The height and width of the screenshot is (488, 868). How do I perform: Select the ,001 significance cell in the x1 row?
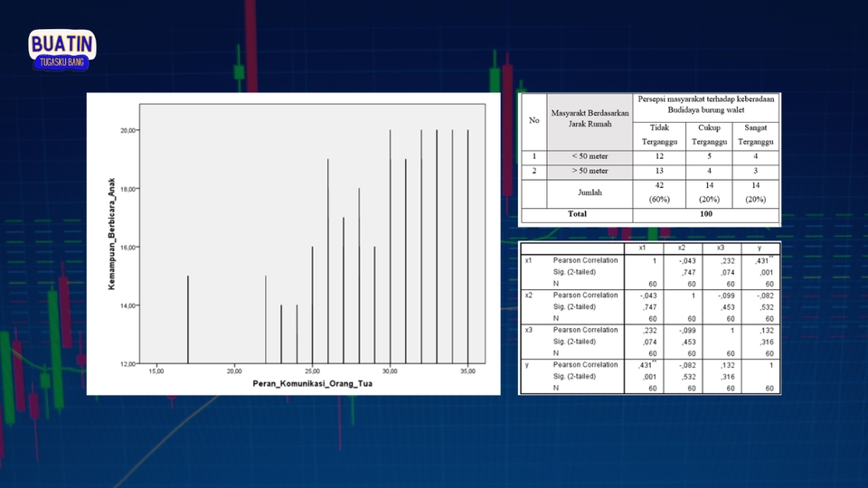pos(766,272)
